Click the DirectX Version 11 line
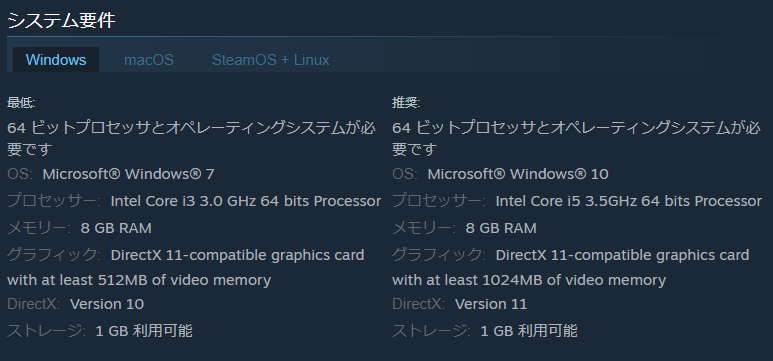Image resolution: width=773 pixels, height=361 pixels. (459, 304)
